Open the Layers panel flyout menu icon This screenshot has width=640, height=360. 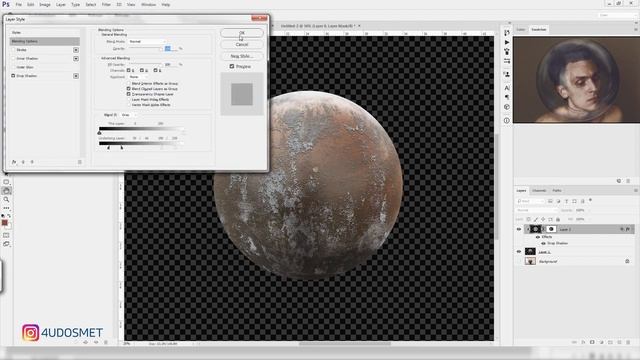[x=635, y=191]
